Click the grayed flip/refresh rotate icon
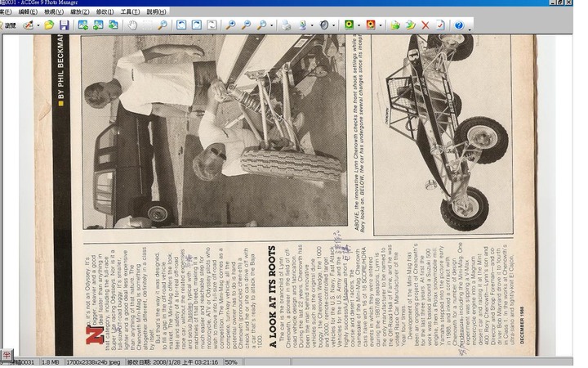588x368 pixels. (x=212, y=25)
